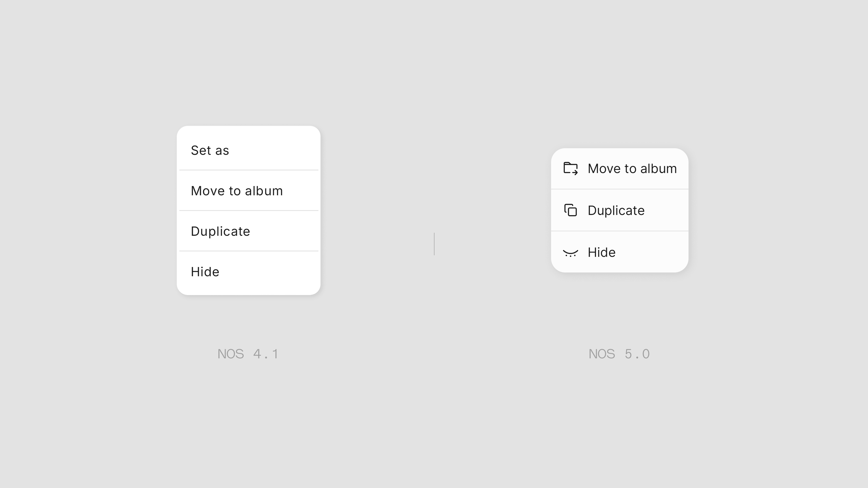The image size is (868, 488).
Task: Click separator between Duplicate and Hide in 4.1 menu
Action: click(x=249, y=251)
